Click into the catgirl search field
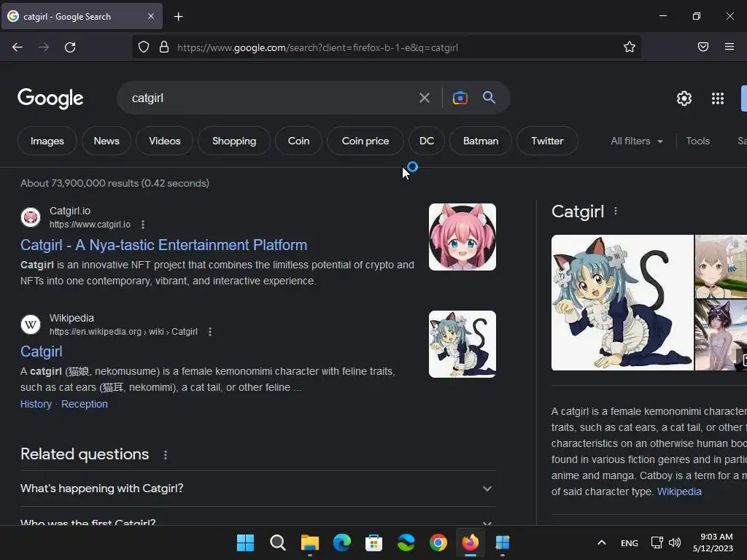Viewport: 747px width, 560px height. [x=267, y=98]
